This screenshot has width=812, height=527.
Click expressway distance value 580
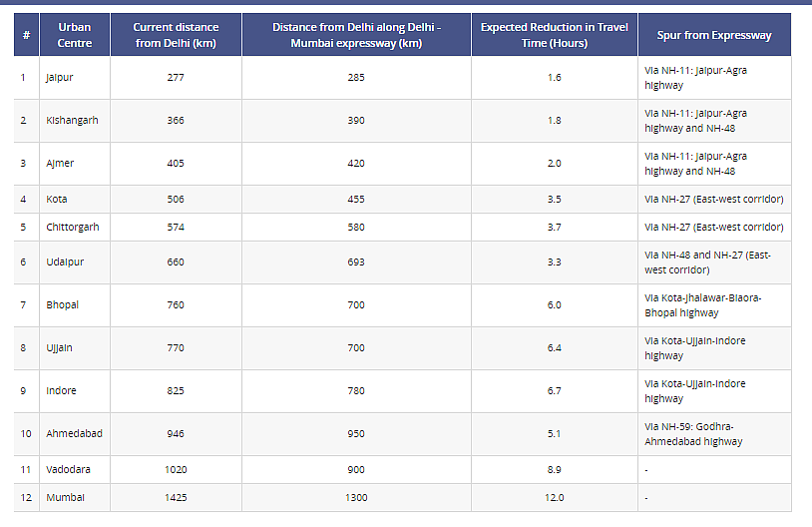356,227
